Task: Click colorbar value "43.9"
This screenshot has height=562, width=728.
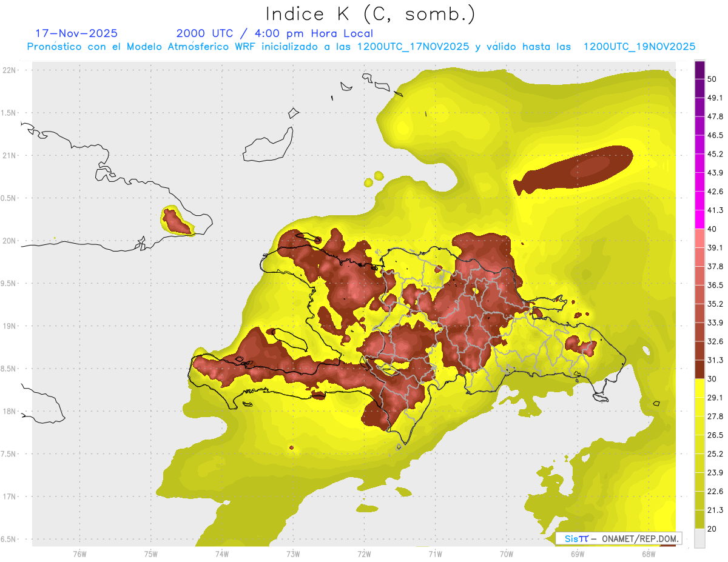Action: click(715, 173)
